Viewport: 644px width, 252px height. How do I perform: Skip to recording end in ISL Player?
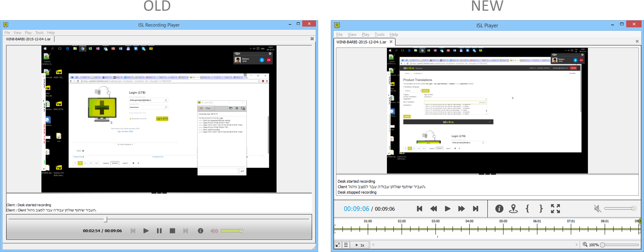click(475, 209)
